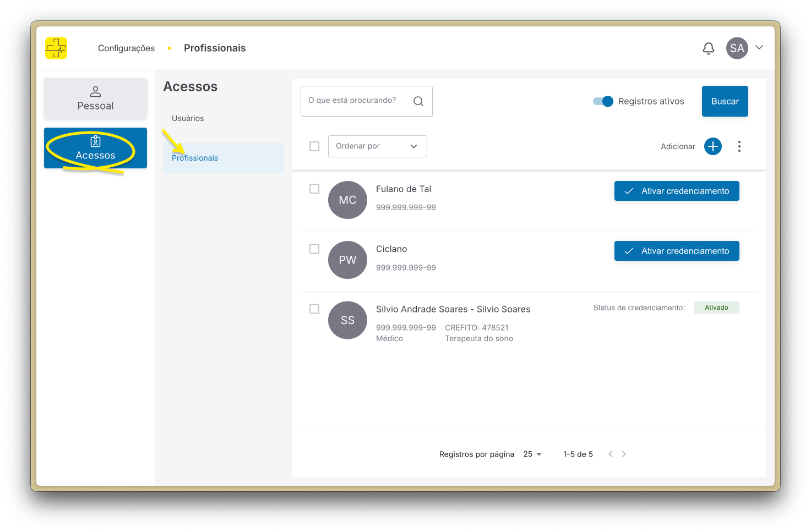Image resolution: width=811 pixels, height=532 pixels.
Task: Click the search field 'O que está procurando?'
Action: tap(356, 101)
